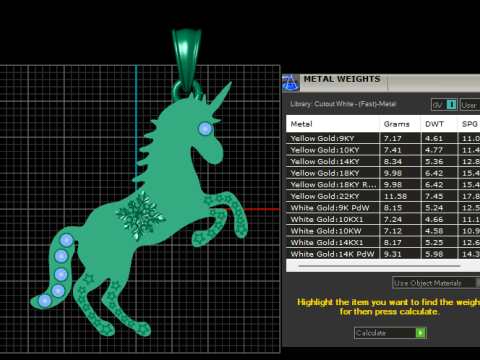
Task: Click the horizontal scrollbar under the metal table
Action: pos(379,266)
